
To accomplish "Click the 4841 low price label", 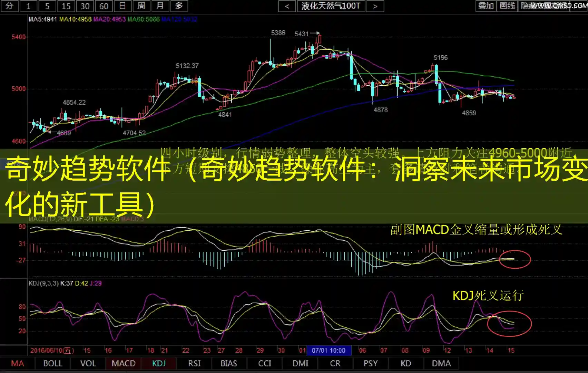I will (x=225, y=115).
